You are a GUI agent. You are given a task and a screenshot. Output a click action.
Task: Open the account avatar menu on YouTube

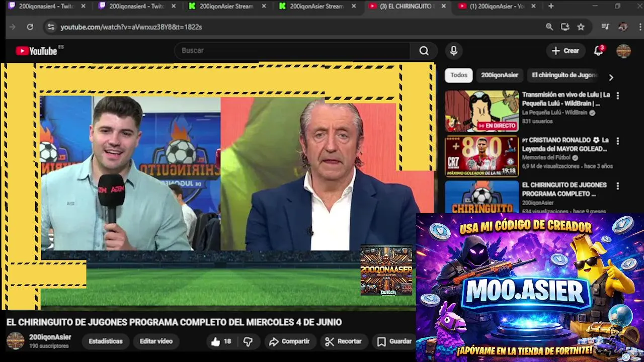click(x=623, y=51)
